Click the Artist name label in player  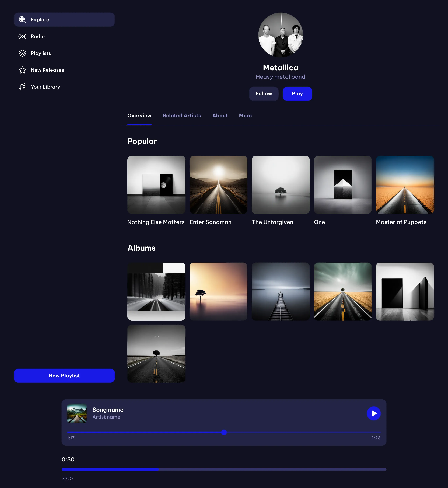(106, 417)
